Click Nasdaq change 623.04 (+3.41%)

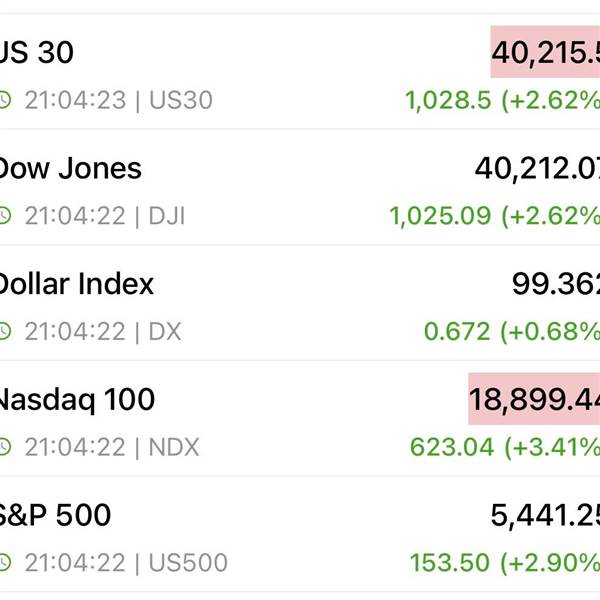[505, 447]
